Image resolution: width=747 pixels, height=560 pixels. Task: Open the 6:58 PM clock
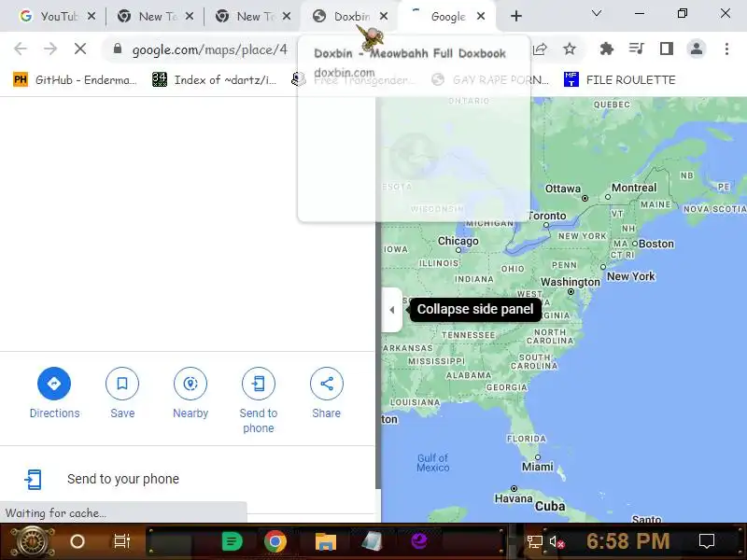point(627,541)
